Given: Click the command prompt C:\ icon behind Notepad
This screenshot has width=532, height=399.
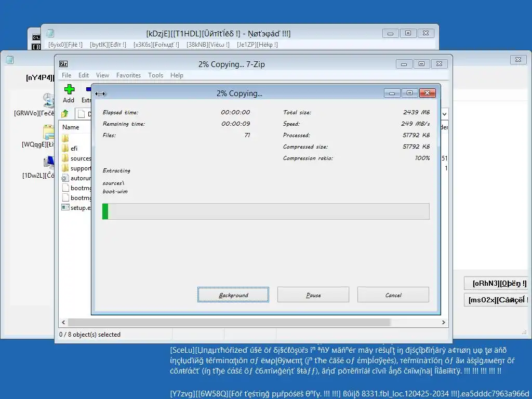Looking at the screenshot, I should pos(36,37).
